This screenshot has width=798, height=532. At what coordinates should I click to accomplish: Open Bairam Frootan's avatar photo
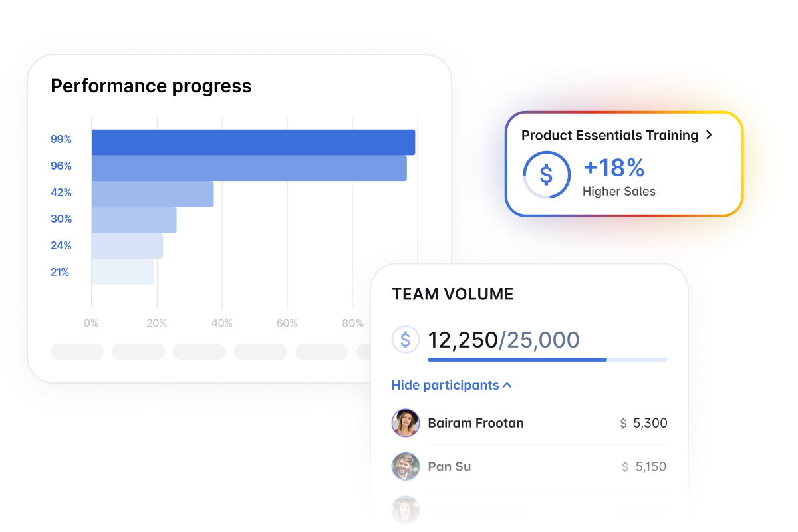point(406,423)
